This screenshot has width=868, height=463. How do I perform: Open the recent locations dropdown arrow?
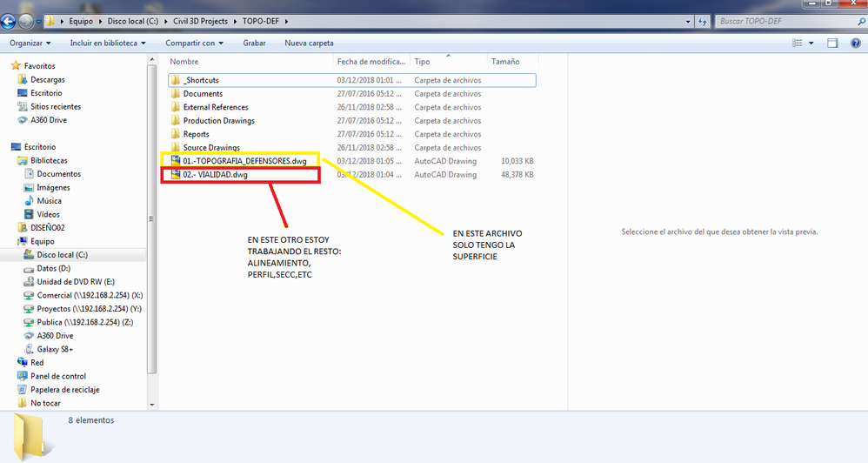[x=38, y=22]
